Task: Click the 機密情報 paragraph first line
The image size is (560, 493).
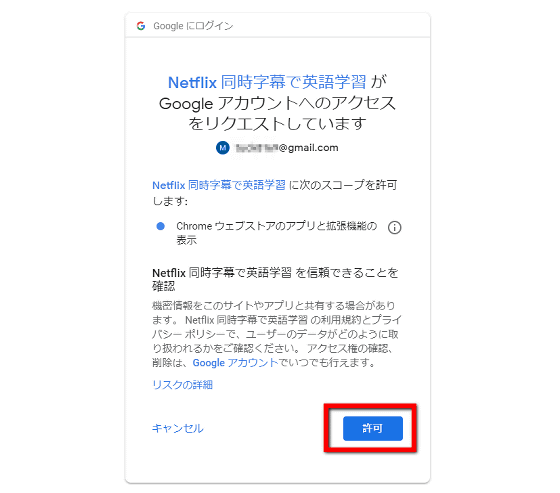Action: coord(274,305)
